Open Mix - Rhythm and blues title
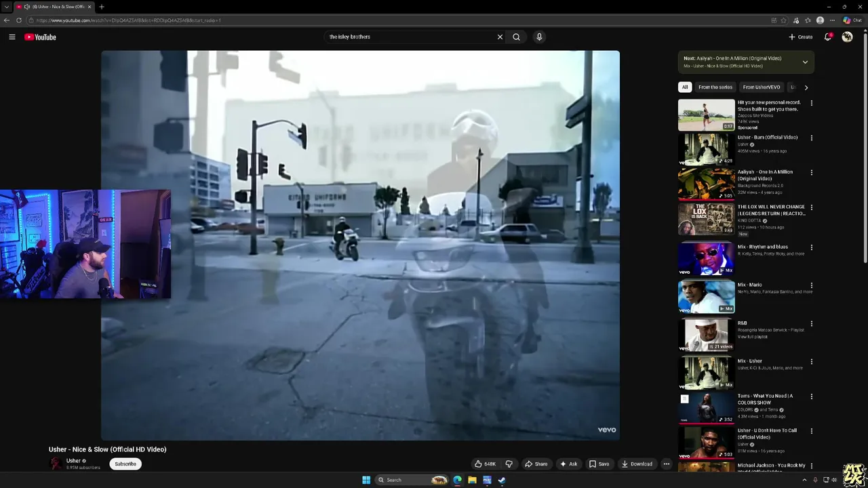Screen dimensions: 868x488 [763, 247]
